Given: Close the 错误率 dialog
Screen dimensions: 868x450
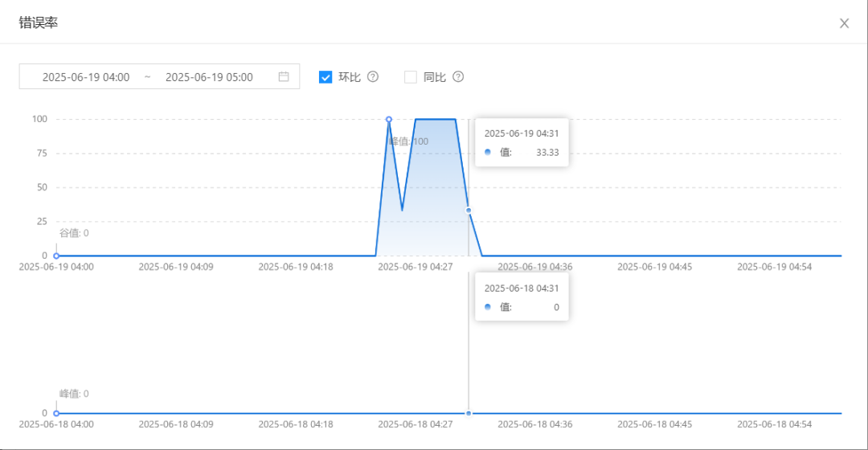Looking at the screenshot, I should tap(844, 23).
